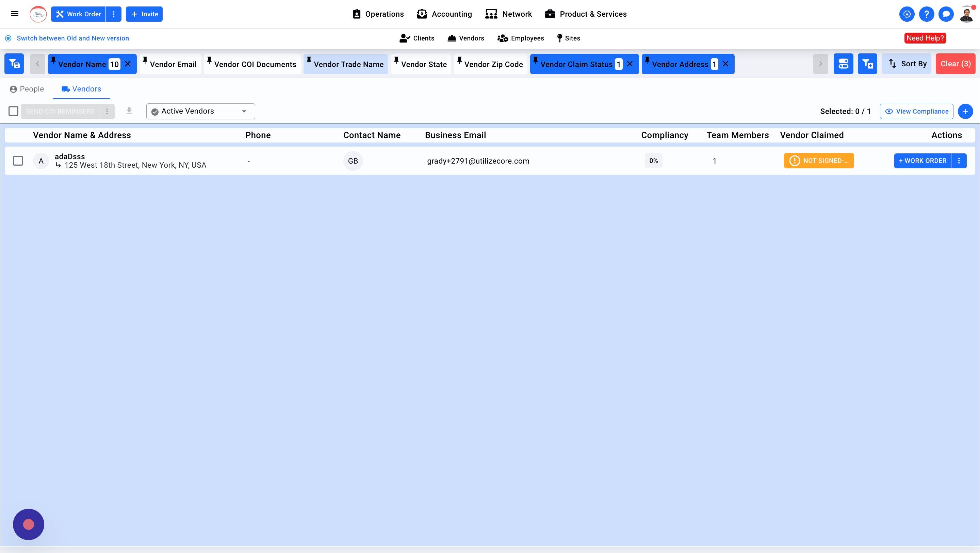Click the help question mark icon
Viewport: 980px width, 553px height.
click(926, 14)
